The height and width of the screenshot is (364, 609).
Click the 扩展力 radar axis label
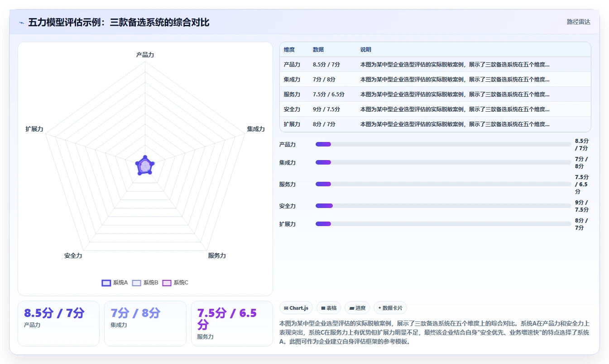point(34,129)
